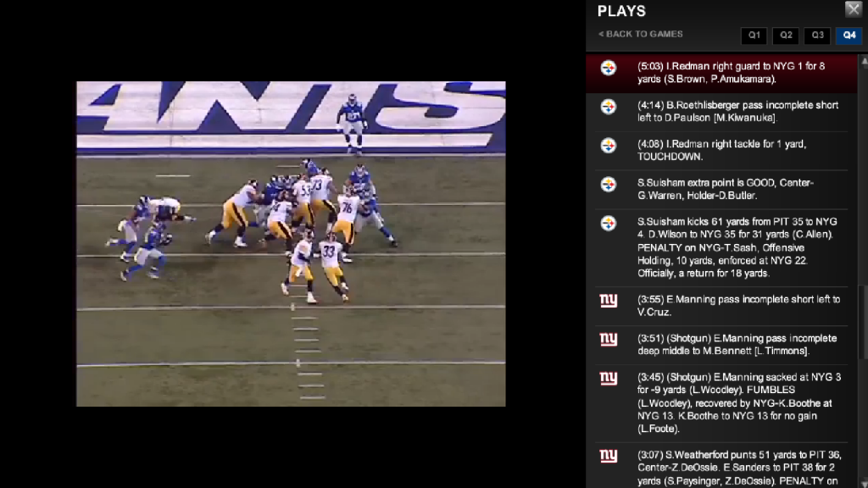Click Steelers logo beside Suisham extra point
This screenshot has height=488, width=868.
coord(609,184)
